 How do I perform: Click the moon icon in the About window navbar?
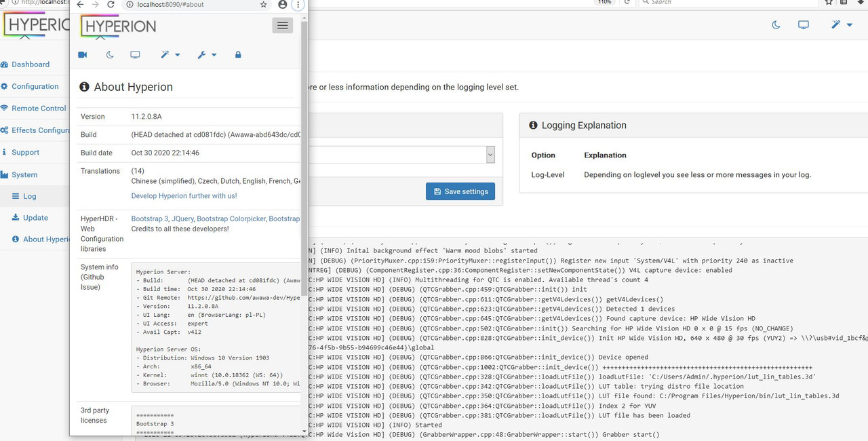click(x=110, y=55)
